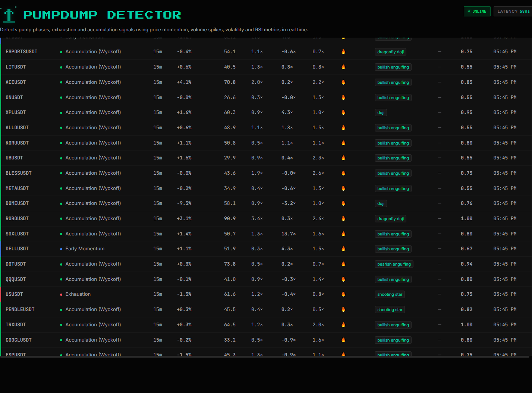This screenshot has width=532, height=393.
Task: Select the ALLOUSDT symbol
Action: [17, 128]
